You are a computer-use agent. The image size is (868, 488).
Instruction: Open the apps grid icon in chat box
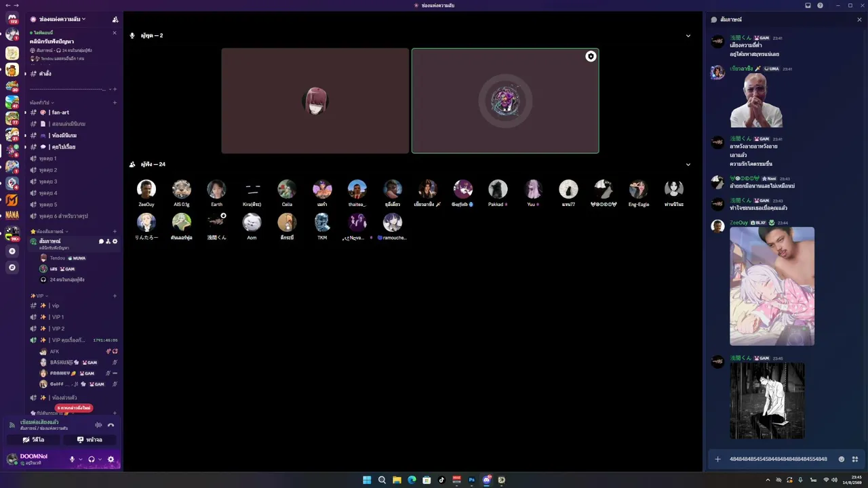click(x=855, y=459)
